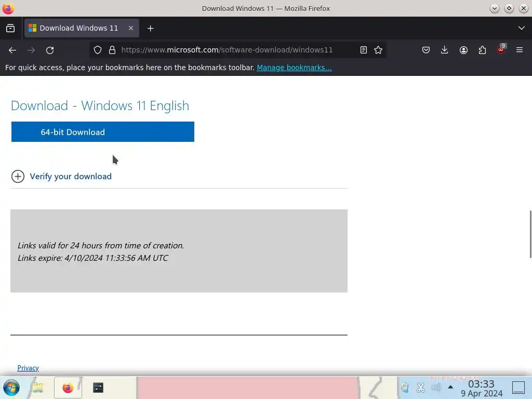
Task: Click the uBlock Origin extension icon
Action: coord(501,49)
